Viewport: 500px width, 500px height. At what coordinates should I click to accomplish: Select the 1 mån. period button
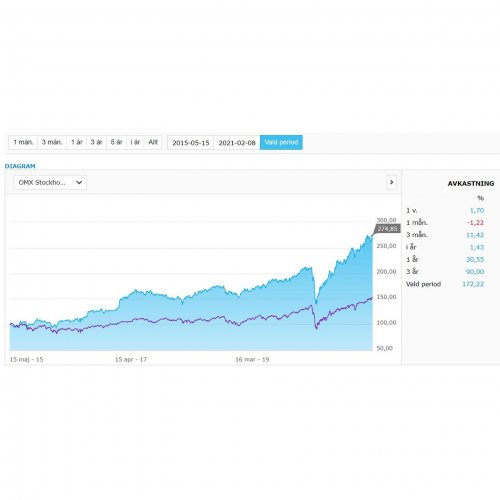pos(23,142)
